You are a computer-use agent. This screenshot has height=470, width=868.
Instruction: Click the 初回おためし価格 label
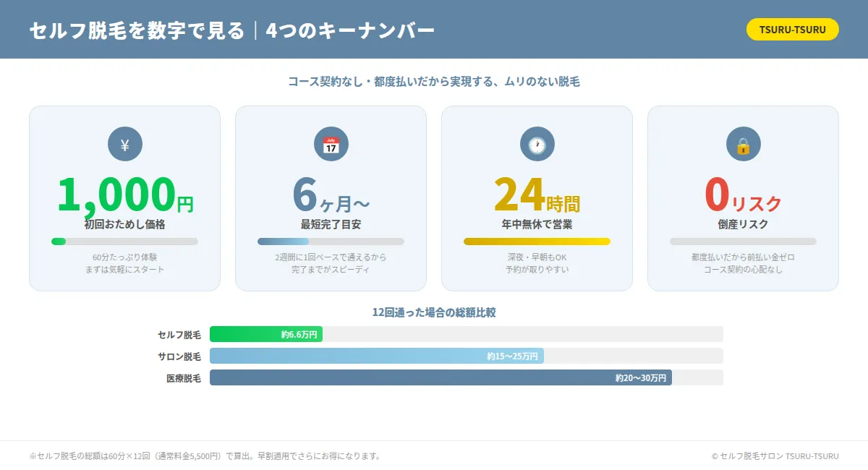pos(124,224)
